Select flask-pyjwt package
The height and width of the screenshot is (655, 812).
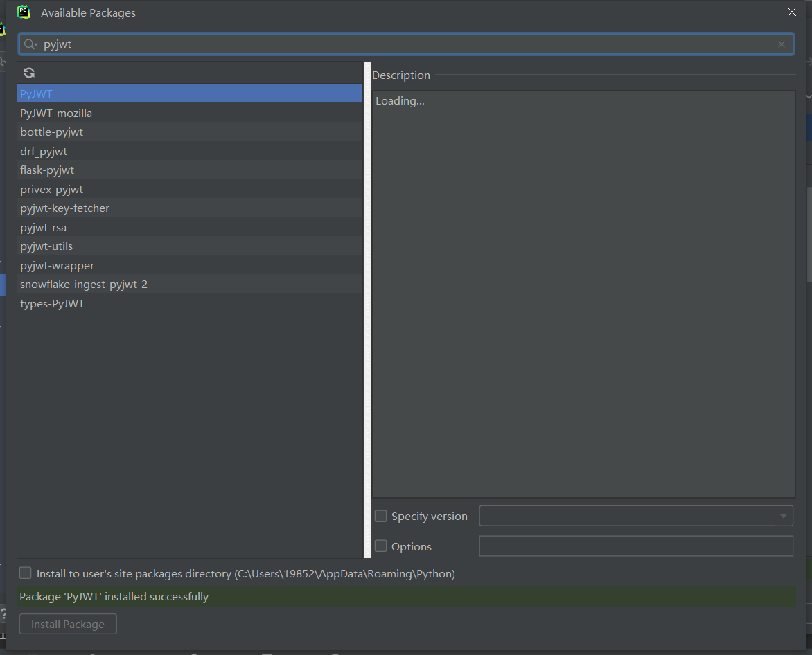point(190,170)
